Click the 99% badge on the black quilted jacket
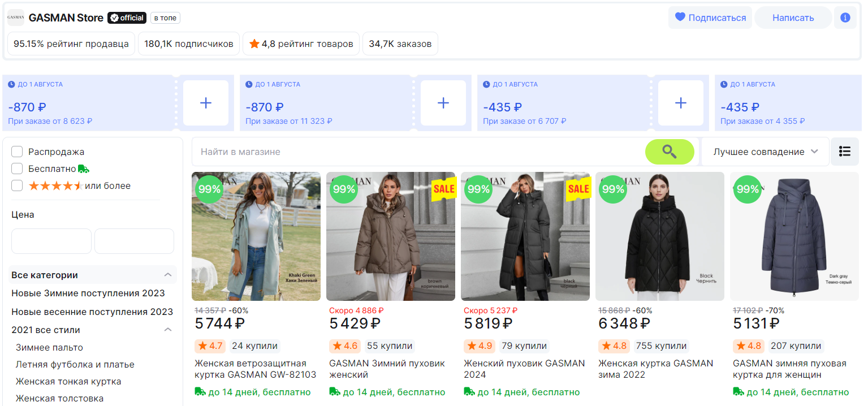Screen dimensions: 868x406 point(613,189)
